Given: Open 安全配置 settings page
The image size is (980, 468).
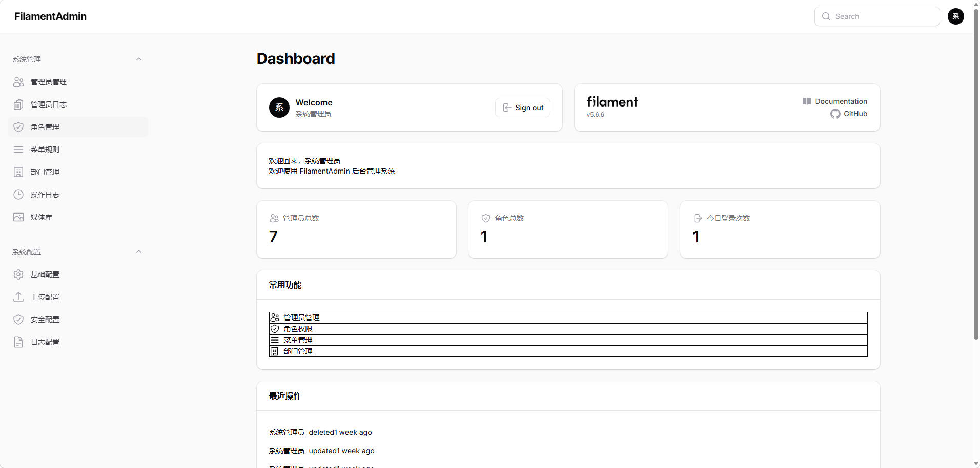Looking at the screenshot, I should [x=78, y=320].
